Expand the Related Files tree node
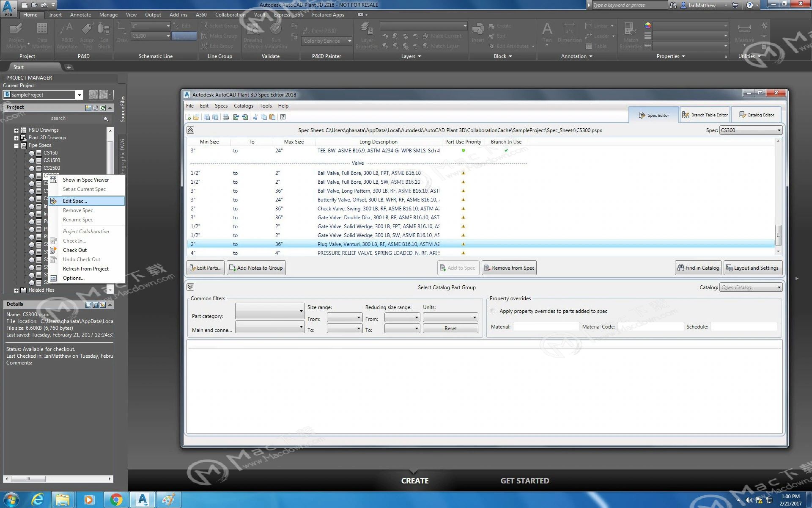Screen dimensions: 812x508 click(16, 290)
